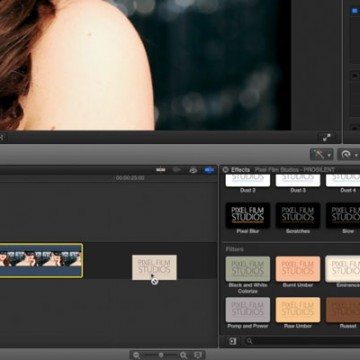Click the Filters section heading

234,249
